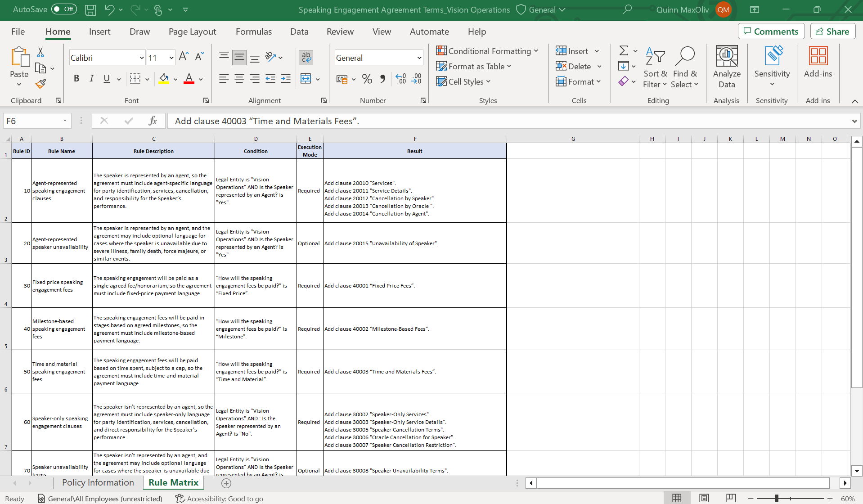Open Analyze Data tool
Image resolution: width=863 pixels, height=504 pixels.
point(727,67)
